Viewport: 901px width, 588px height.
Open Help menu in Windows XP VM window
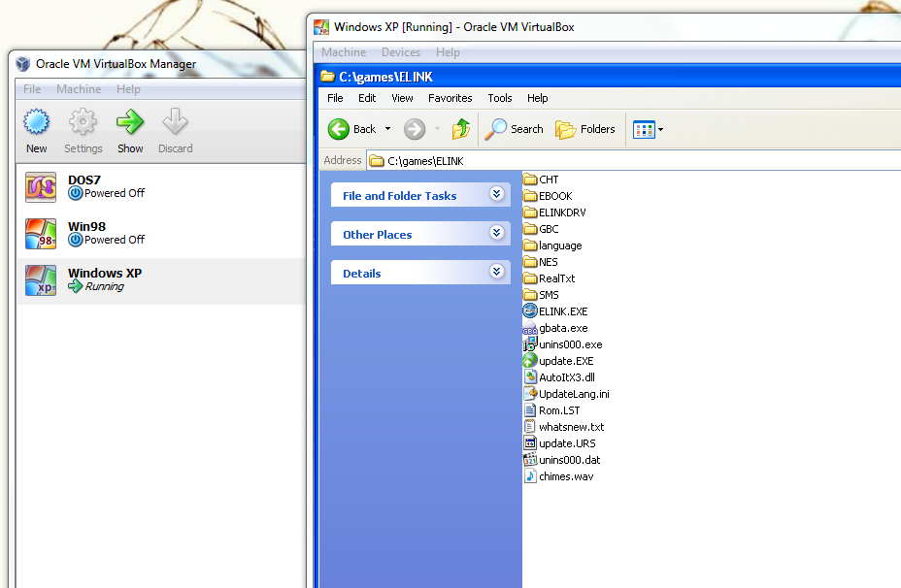pos(448,52)
